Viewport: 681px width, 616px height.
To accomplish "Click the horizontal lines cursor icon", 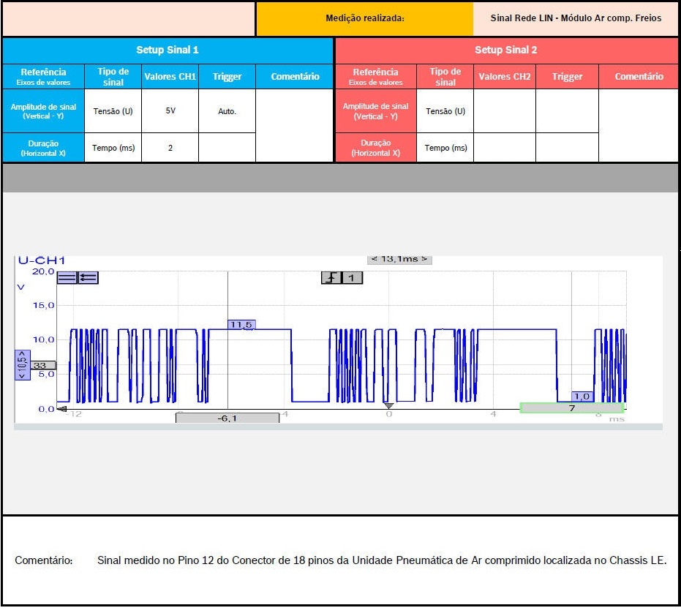I will coord(67,277).
